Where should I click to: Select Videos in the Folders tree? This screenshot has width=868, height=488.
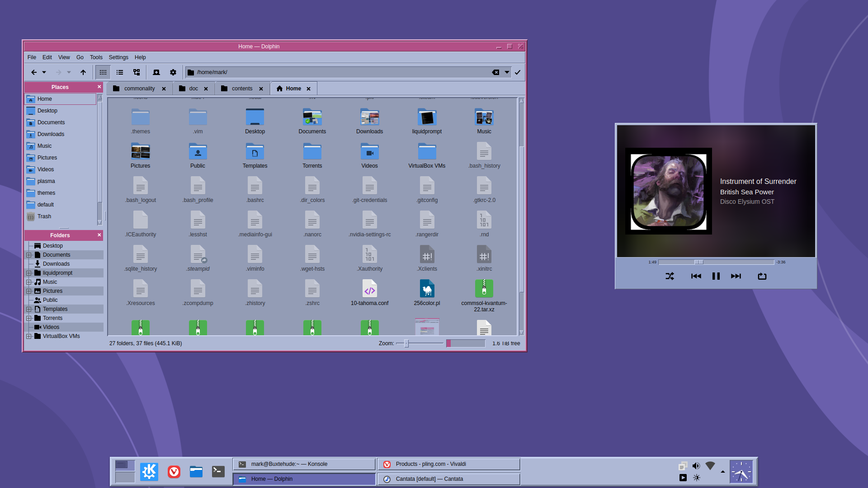point(51,327)
